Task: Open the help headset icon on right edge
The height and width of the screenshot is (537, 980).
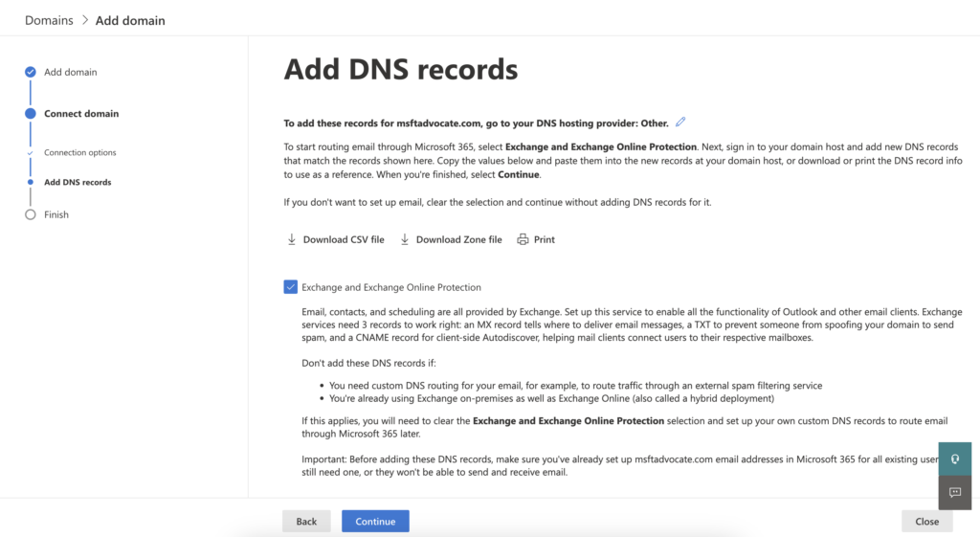Action: click(x=954, y=459)
